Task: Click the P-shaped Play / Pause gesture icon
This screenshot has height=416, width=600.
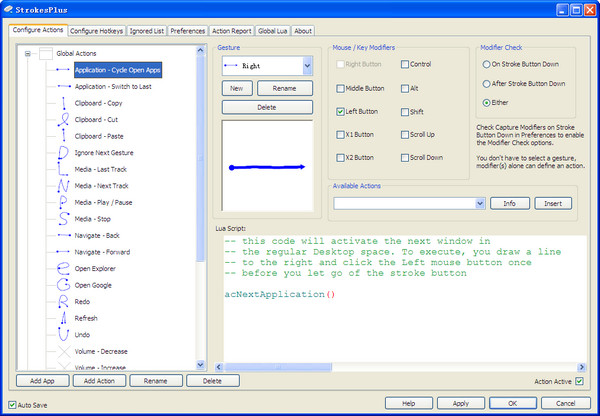Action: [63, 202]
